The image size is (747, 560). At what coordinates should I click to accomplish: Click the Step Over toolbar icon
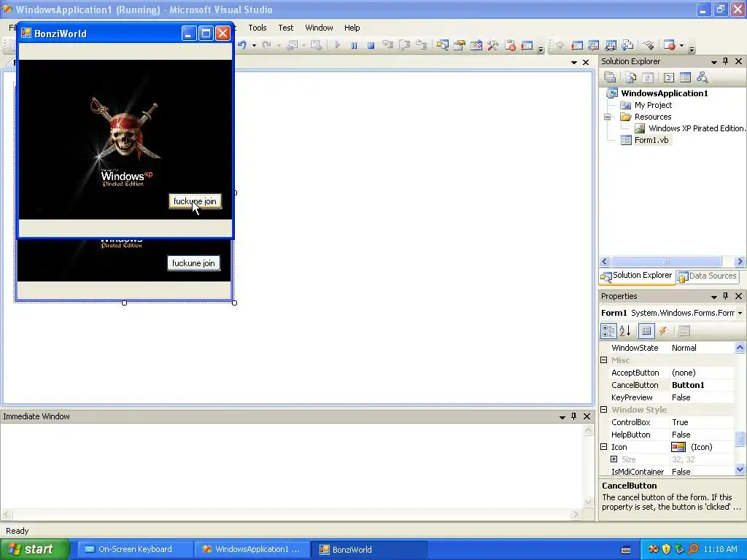click(x=405, y=45)
